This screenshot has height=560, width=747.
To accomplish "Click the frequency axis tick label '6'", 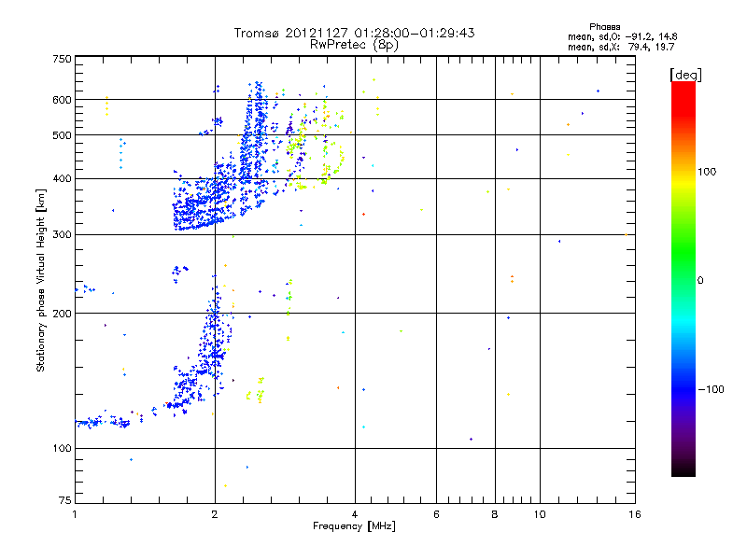I will pos(437,514).
